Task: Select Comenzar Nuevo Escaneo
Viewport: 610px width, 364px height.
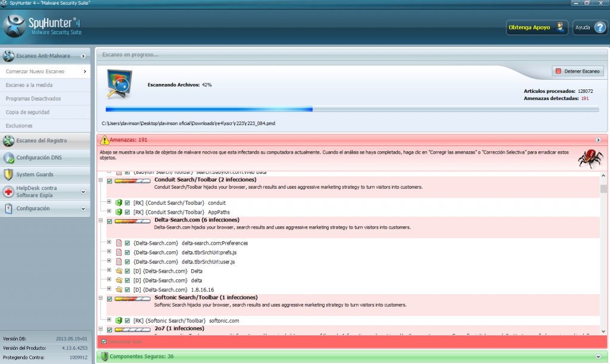Action: coord(45,71)
